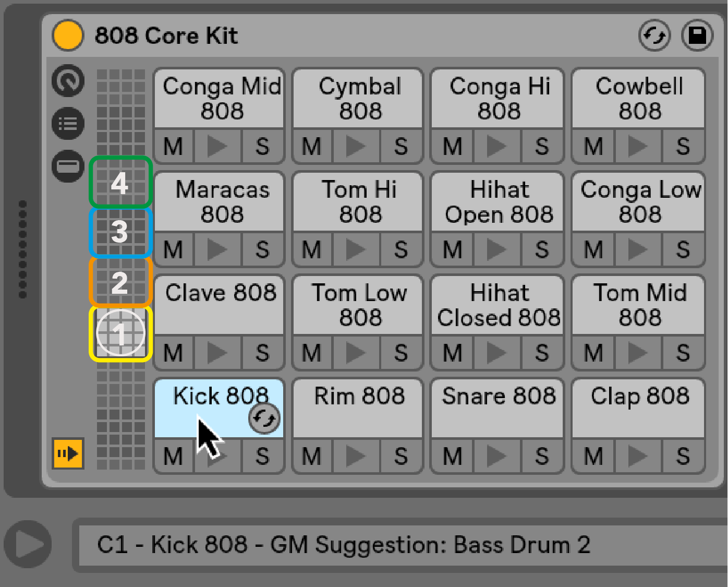Select the Tom Mid 808 pad

coord(638,305)
